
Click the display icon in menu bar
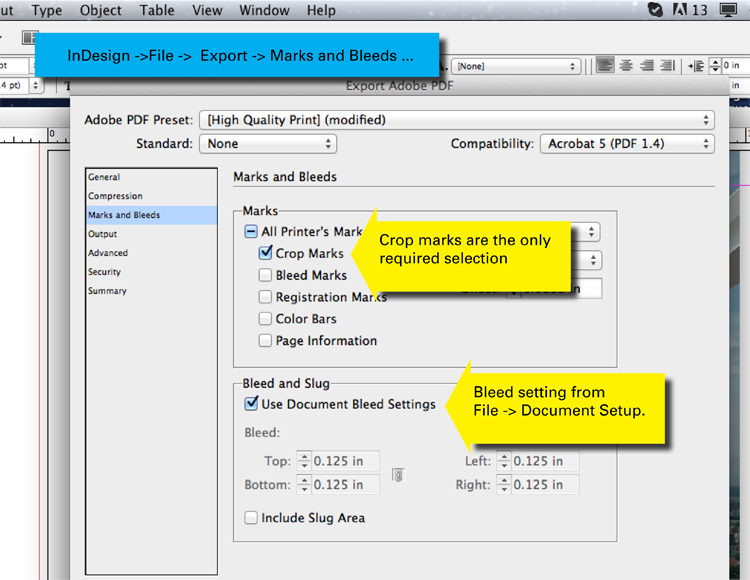pyautogui.click(x=728, y=10)
